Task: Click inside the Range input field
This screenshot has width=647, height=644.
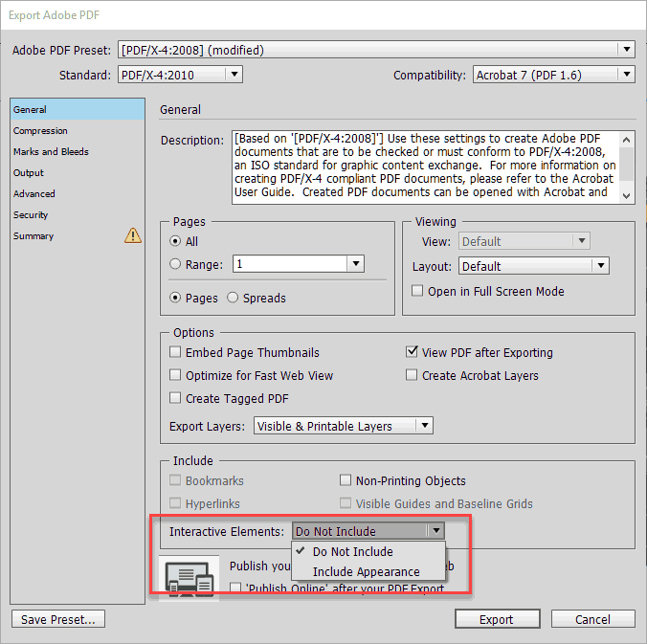Action: (291, 263)
